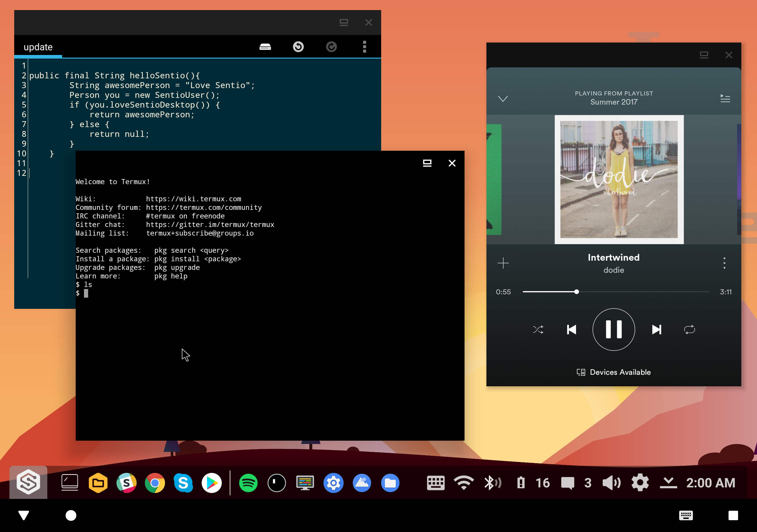
Task: Skip to the previous track in Spotify
Action: tap(572, 330)
